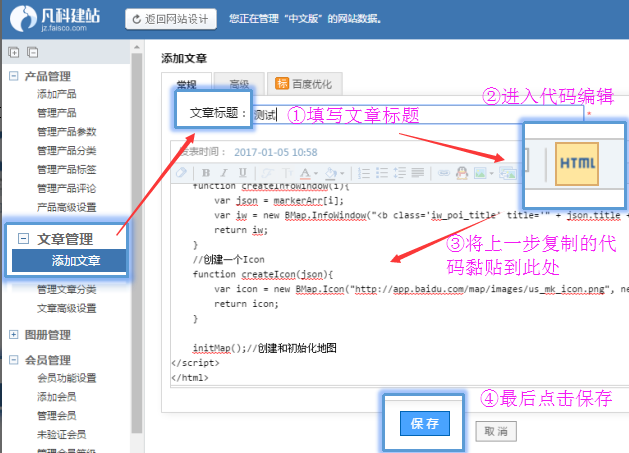
Task: Open 管理产品参数 in sidebar
Action: pos(67,132)
